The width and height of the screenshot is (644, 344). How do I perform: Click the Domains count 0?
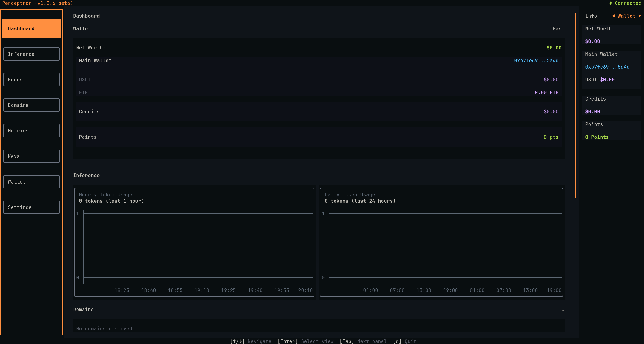pyautogui.click(x=563, y=310)
